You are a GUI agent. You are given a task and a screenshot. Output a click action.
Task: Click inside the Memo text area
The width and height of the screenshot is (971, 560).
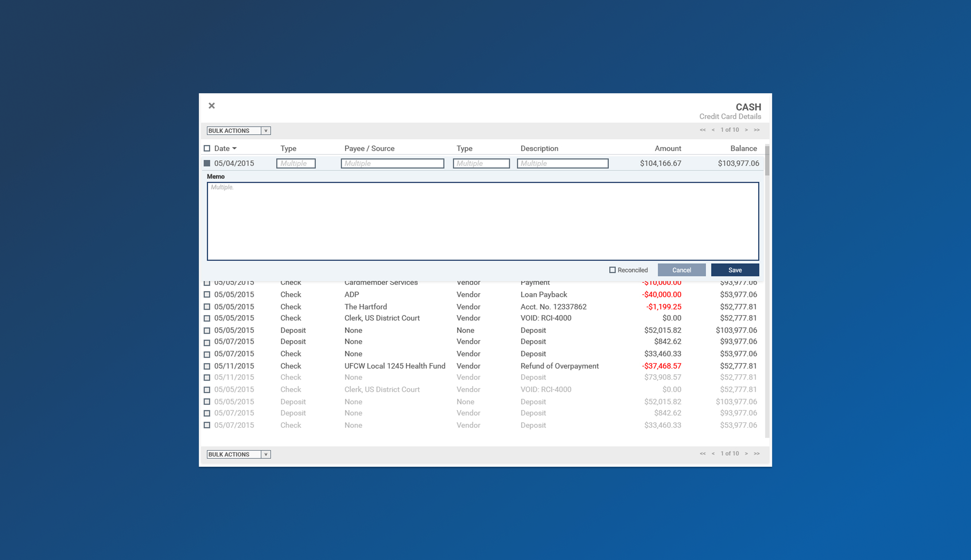(x=483, y=222)
